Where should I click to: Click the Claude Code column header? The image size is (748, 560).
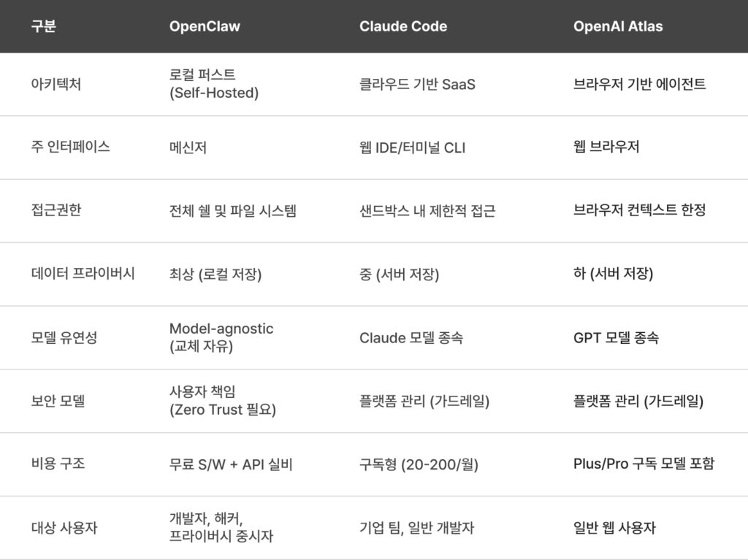click(x=403, y=27)
